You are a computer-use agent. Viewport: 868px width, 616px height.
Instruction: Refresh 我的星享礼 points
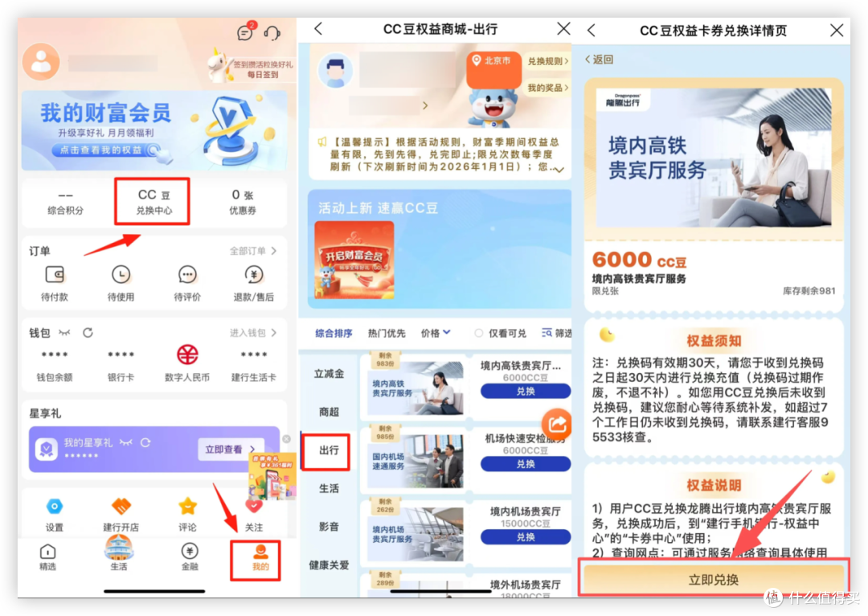145,442
